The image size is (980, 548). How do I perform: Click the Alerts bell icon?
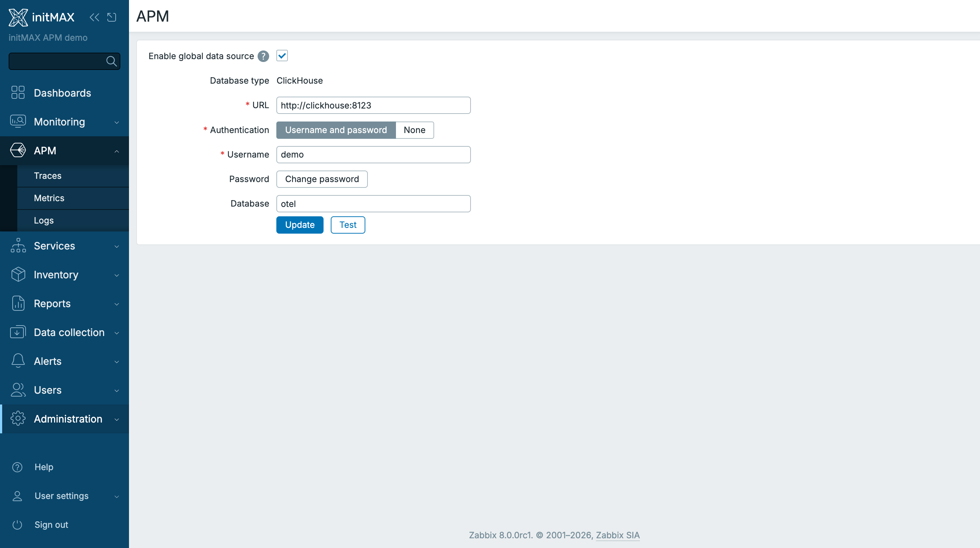(x=18, y=361)
